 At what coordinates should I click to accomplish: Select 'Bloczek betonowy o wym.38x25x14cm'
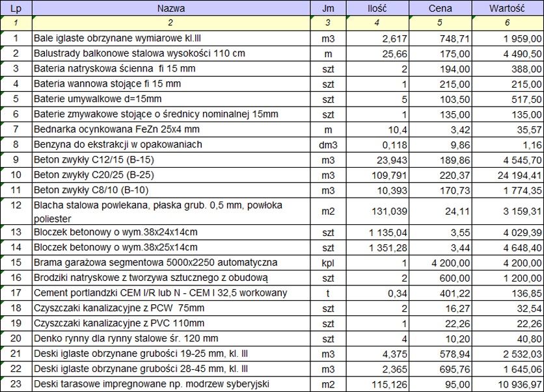tap(171, 248)
